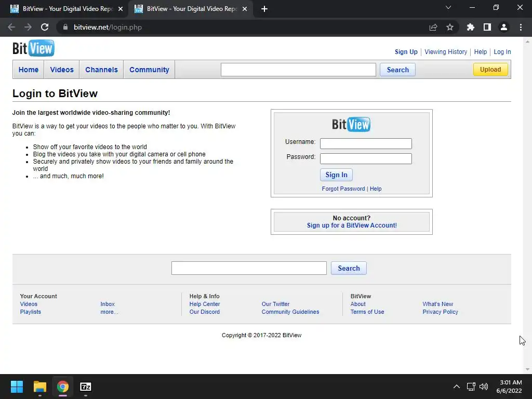
Task: Click the Search button in the navigation bar
Action: [x=397, y=70]
